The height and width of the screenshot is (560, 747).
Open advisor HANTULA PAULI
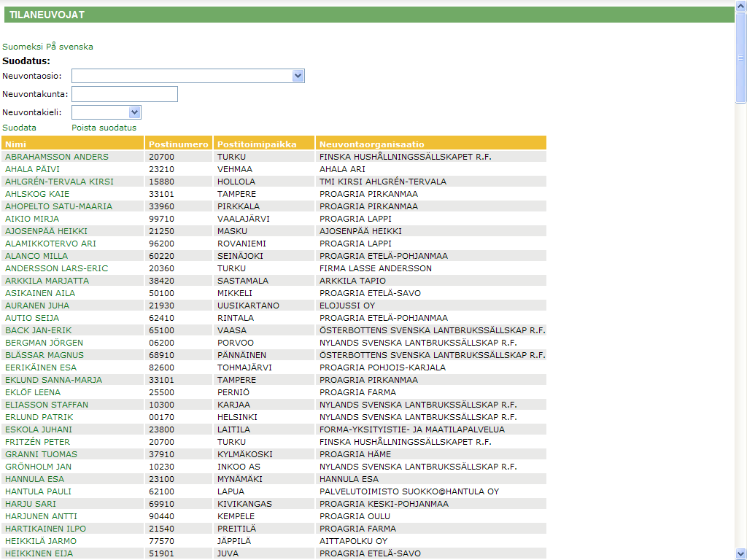pyautogui.click(x=38, y=491)
